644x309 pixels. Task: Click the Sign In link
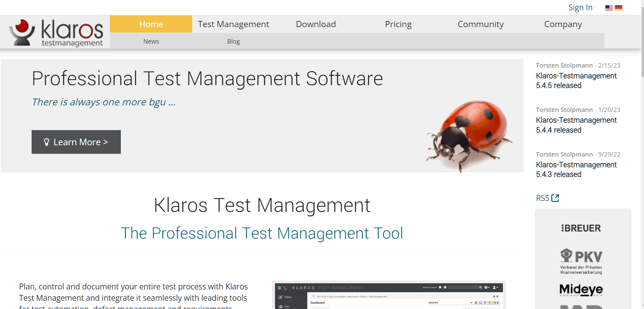click(580, 8)
